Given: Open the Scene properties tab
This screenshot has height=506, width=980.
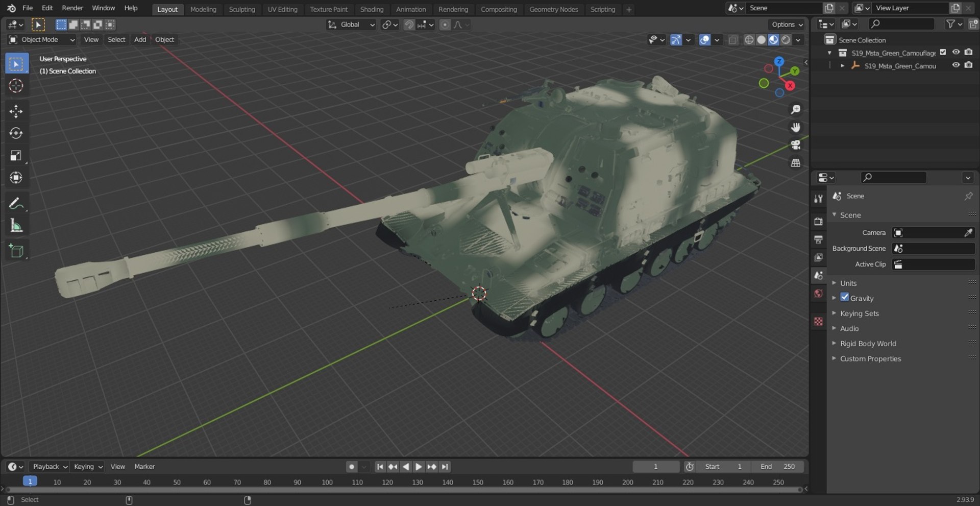Looking at the screenshot, I should (819, 275).
